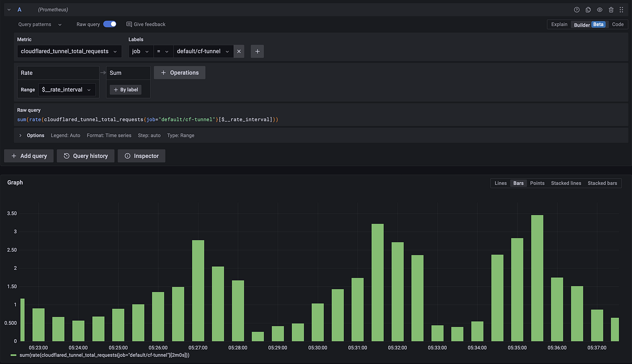Open the Metric dropdown showing cloudflared_tunnel_total_requests
The image size is (632, 364).
click(69, 51)
